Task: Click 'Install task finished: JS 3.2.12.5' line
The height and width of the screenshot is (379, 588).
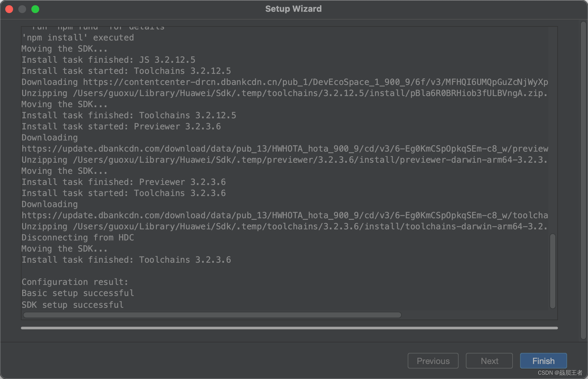Action: click(108, 60)
